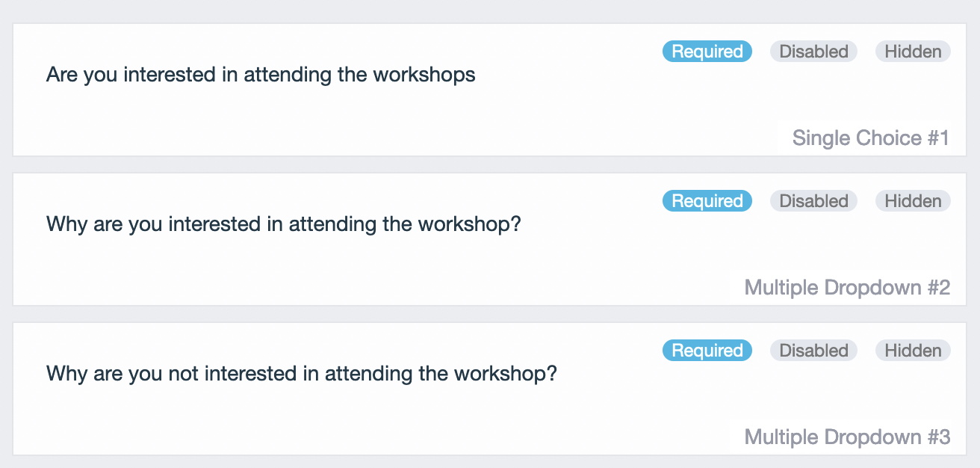Click 'Why are you not interested' question title
The width and height of the screenshot is (980, 468).
(302, 374)
